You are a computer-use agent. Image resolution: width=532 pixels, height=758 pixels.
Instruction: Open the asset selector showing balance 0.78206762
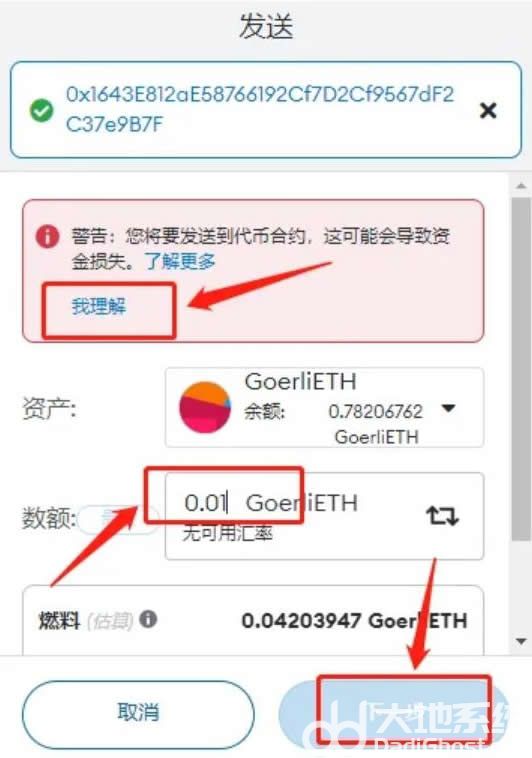pyautogui.click(x=324, y=408)
